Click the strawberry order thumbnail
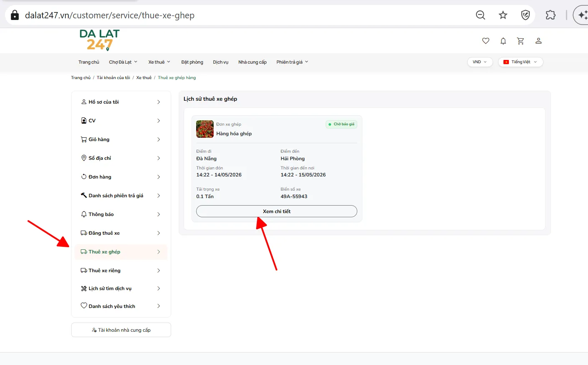This screenshot has width=588, height=365. pos(205,129)
